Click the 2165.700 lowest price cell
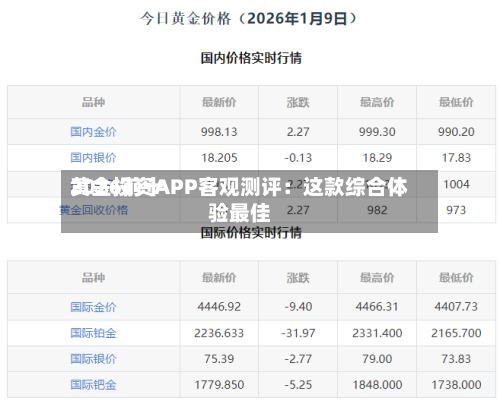The height and width of the screenshot is (404, 500). (456, 333)
